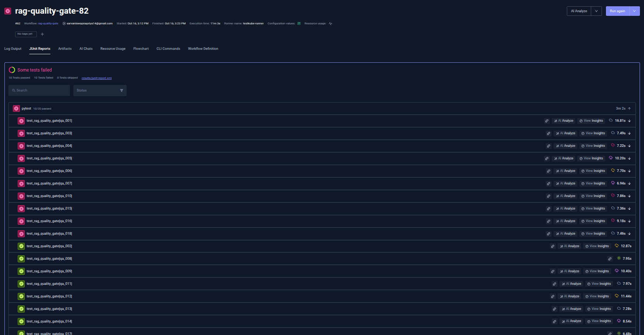Viewport: 644px width, 335px height.
Task: Click View Insights for test qa_016
Action: tap(593, 221)
